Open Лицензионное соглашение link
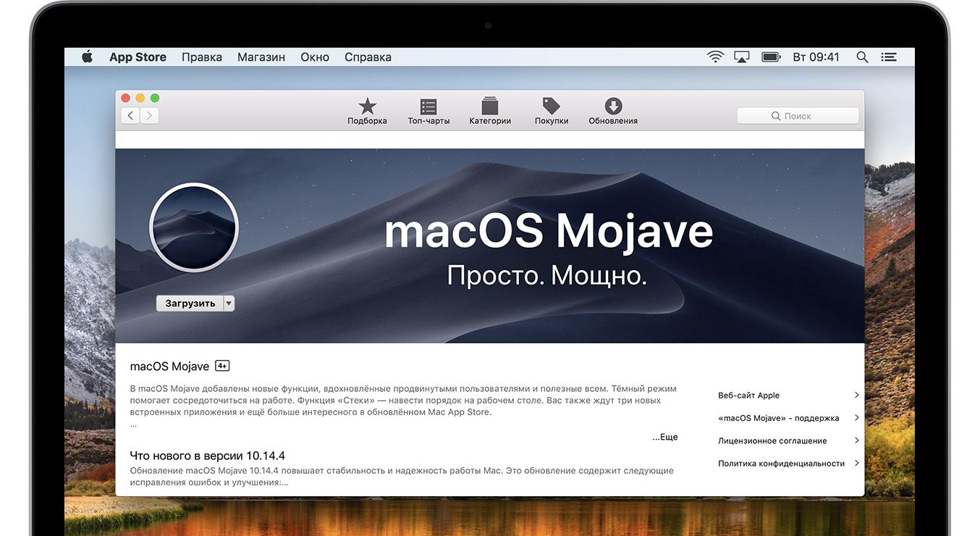Image resolution: width=980 pixels, height=536 pixels. tap(772, 440)
